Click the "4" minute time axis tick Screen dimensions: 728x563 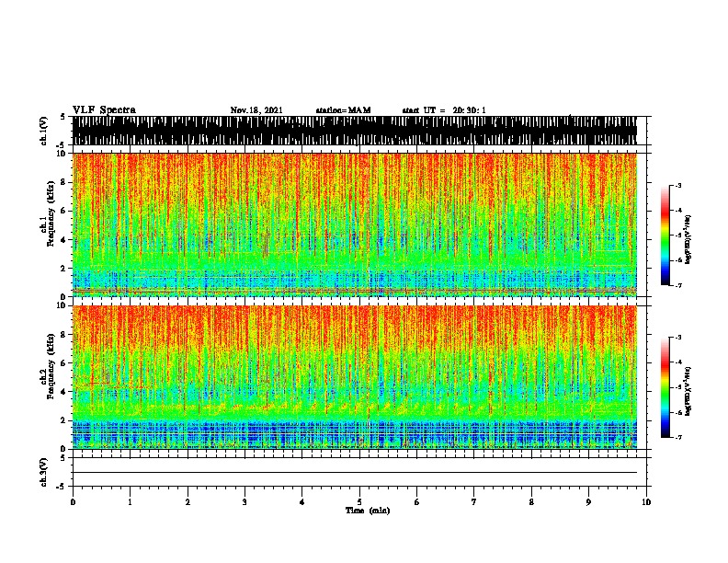(x=302, y=502)
